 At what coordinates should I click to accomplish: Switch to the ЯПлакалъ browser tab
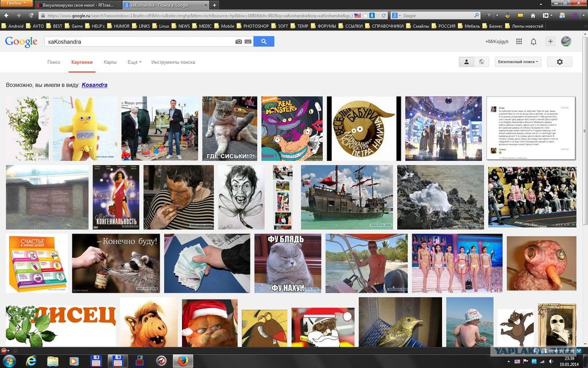tap(78, 5)
